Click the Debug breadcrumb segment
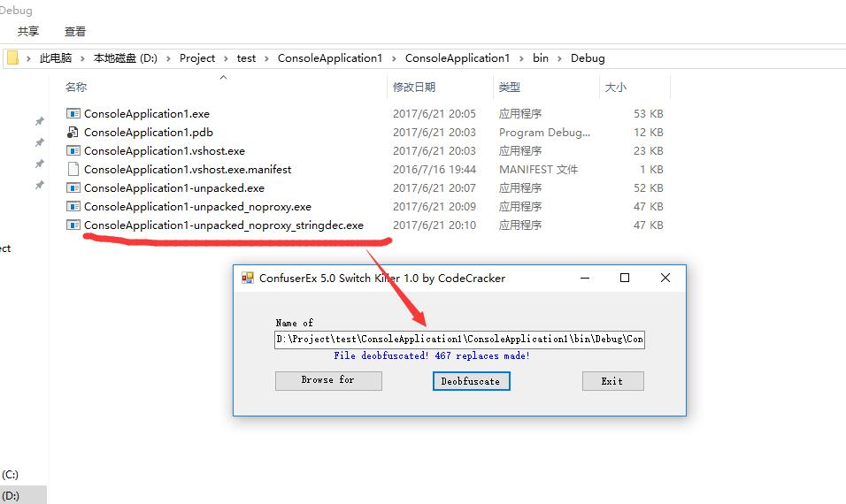The image size is (846, 504). [x=588, y=58]
